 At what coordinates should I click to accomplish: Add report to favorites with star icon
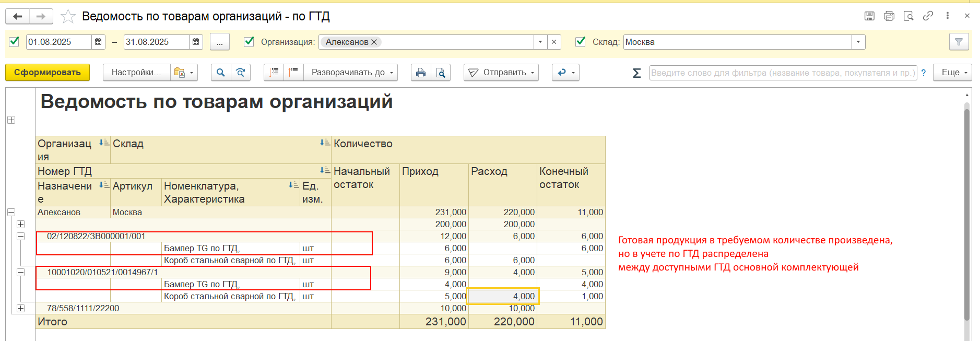click(68, 17)
